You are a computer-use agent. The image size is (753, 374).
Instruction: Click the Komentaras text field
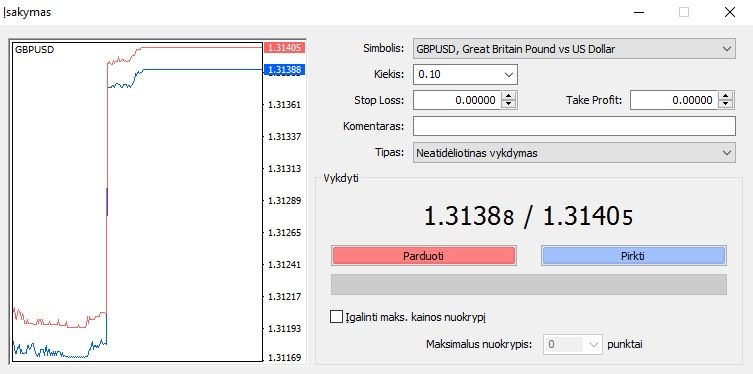[x=574, y=126]
